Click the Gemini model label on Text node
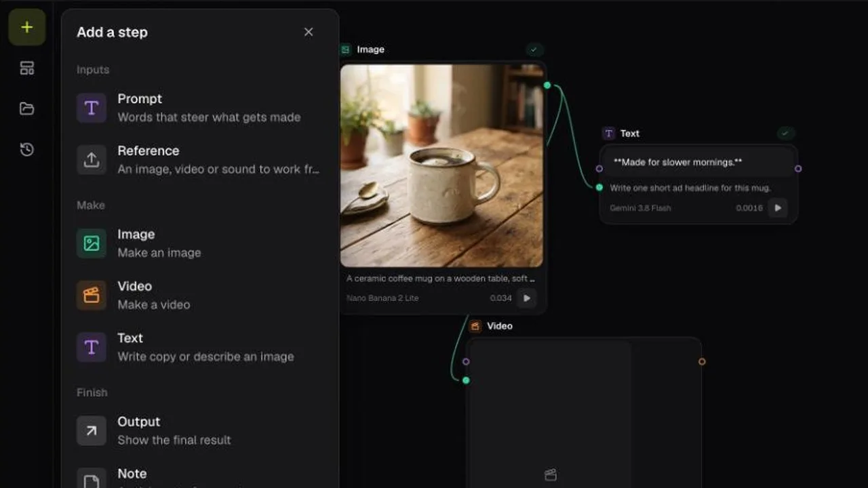The height and width of the screenshot is (488, 868). pos(640,208)
